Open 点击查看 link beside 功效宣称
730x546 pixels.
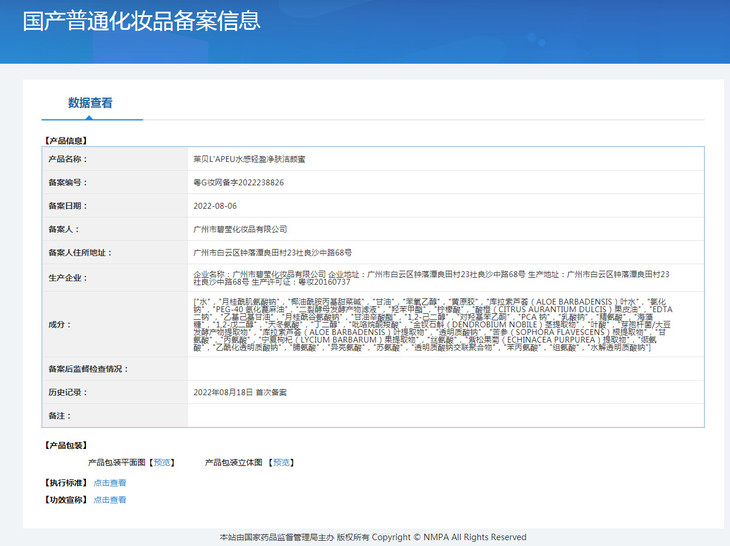(110, 499)
